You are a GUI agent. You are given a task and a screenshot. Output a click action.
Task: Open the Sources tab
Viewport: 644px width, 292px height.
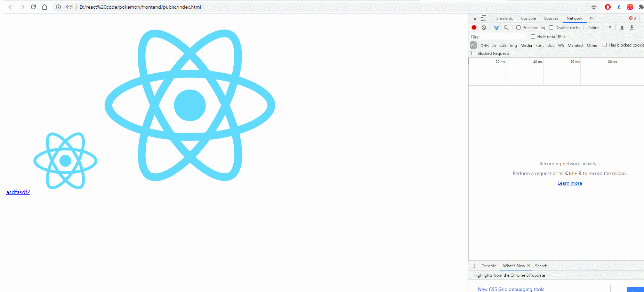click(x=551, y=18)
